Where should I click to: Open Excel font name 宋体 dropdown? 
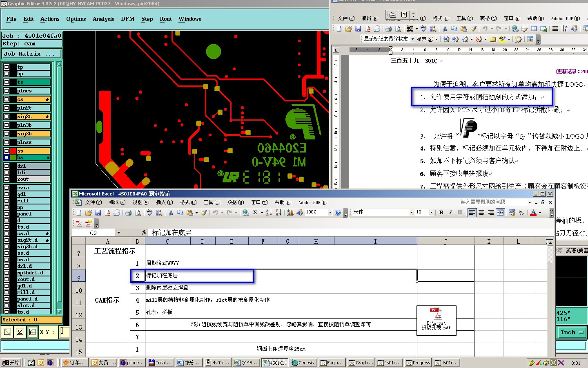(x=412, y=213)
